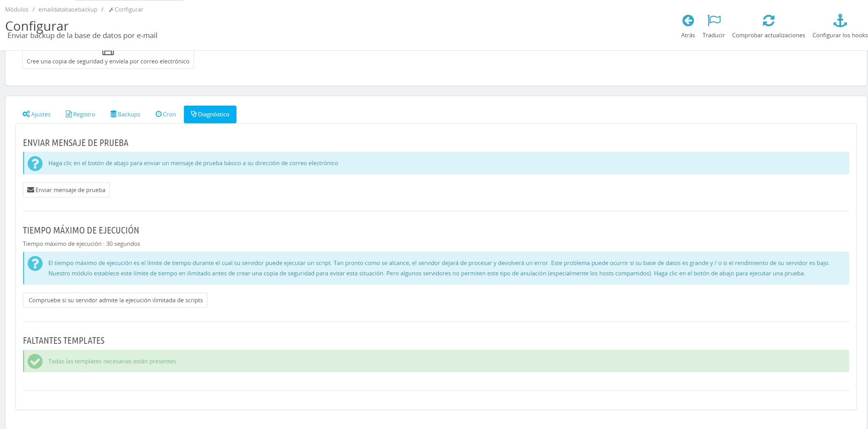Click envelope icon in test message button
Image resolution: width=868 pixels, height=429 pixels.
click(31, 190)
